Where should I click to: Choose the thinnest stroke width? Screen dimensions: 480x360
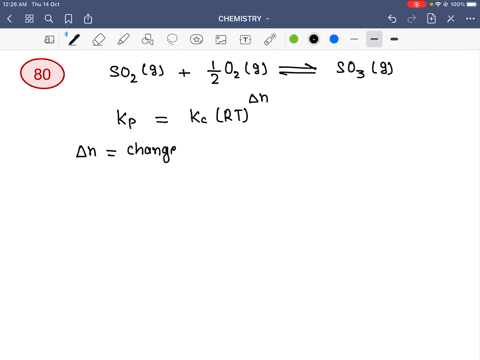pos(354,39)
